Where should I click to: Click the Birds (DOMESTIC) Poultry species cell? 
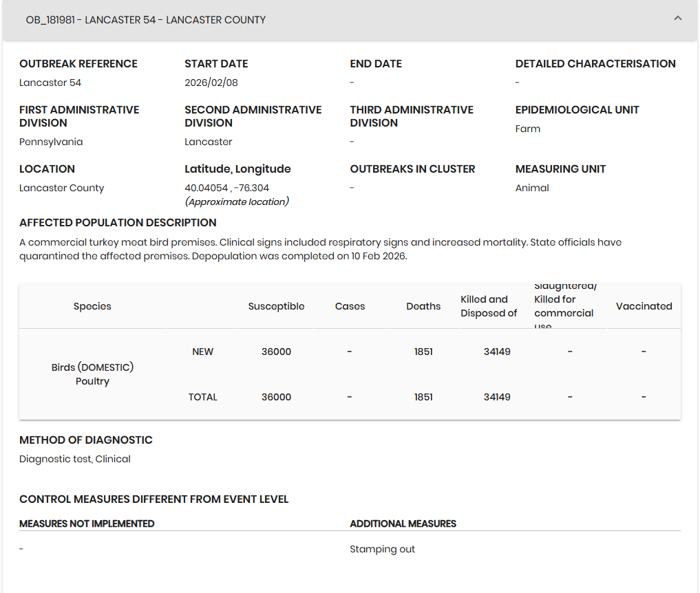pyautogui.click(x=92, y=374)
